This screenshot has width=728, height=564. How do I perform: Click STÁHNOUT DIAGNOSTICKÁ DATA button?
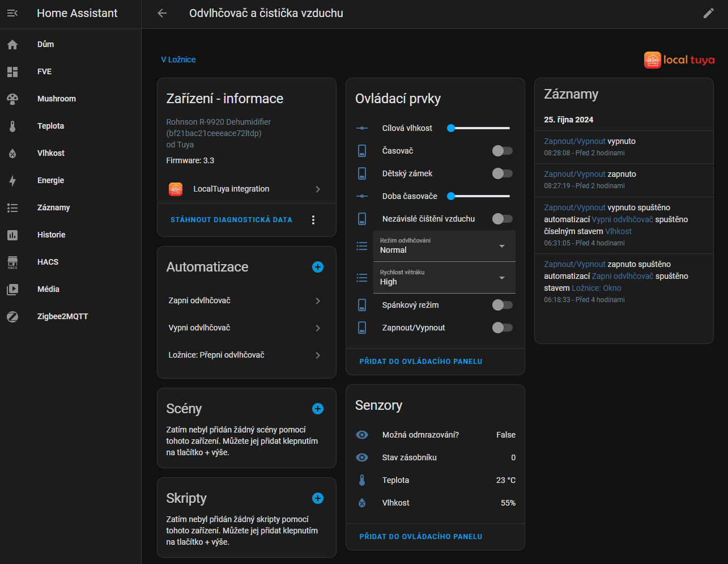[x=231, y=220]
